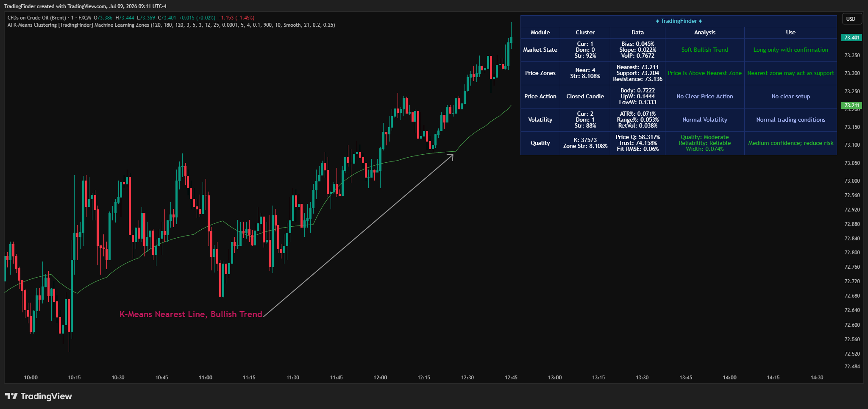Click the green zone price label 73.211
Image resolution: width=868 pixels, height=409 pixels.
pyautogui.click(x=851, y=105)
